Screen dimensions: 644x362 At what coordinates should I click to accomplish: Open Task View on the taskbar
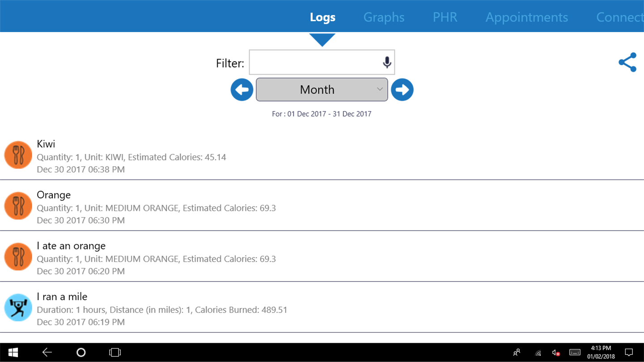click(115, 353)
